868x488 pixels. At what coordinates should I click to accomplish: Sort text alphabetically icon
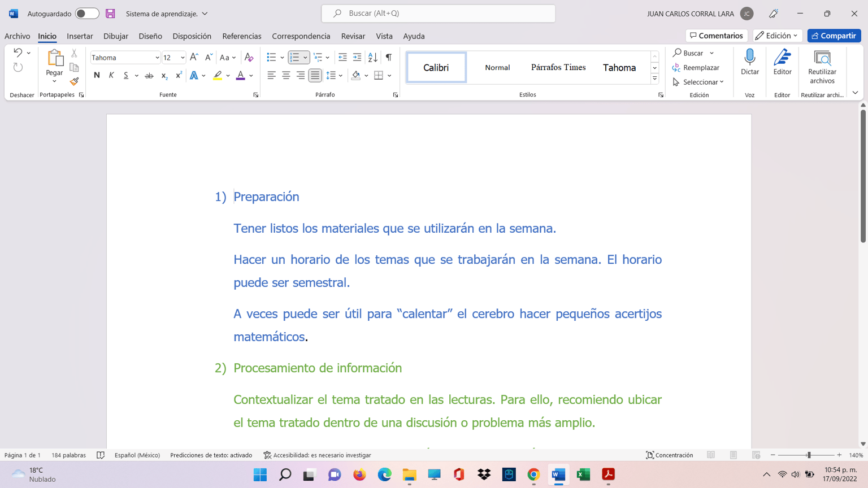click(x=373, y=57)
